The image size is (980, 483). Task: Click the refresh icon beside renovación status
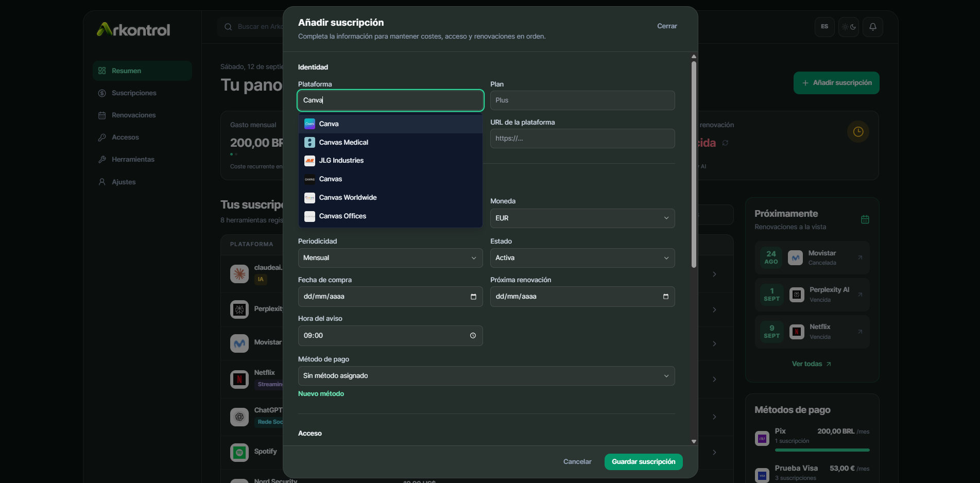[x=725, y=143]
